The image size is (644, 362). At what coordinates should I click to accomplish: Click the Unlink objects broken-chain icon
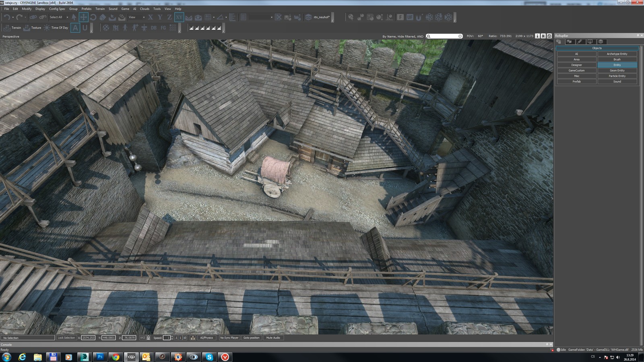pyautogui.click(x=43, y=17)
